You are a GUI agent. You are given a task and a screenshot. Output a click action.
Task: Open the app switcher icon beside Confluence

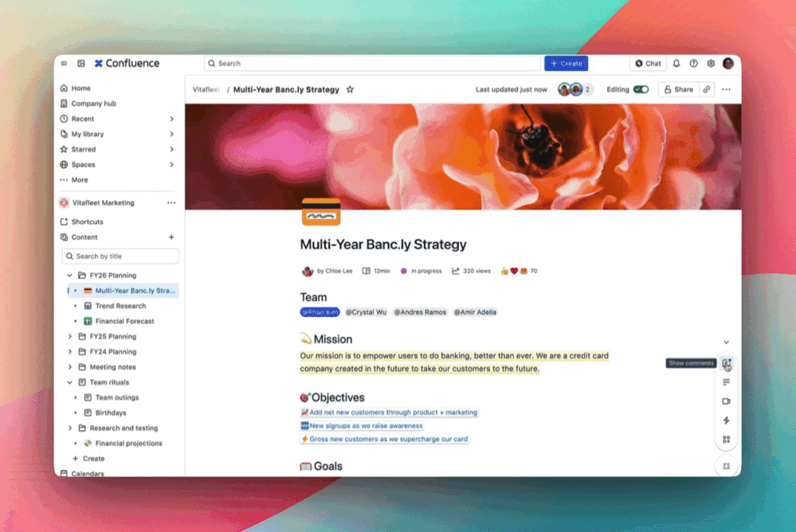[81, 64]
